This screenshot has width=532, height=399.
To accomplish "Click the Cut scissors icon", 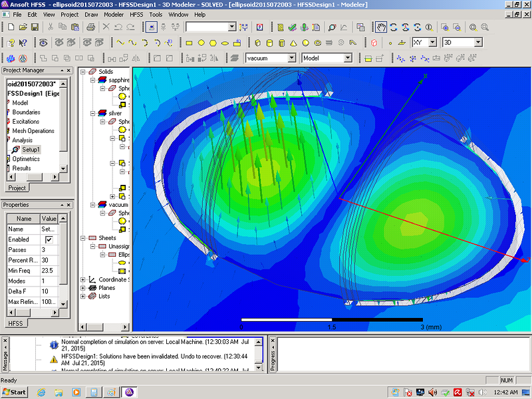I will click(50, 27).
